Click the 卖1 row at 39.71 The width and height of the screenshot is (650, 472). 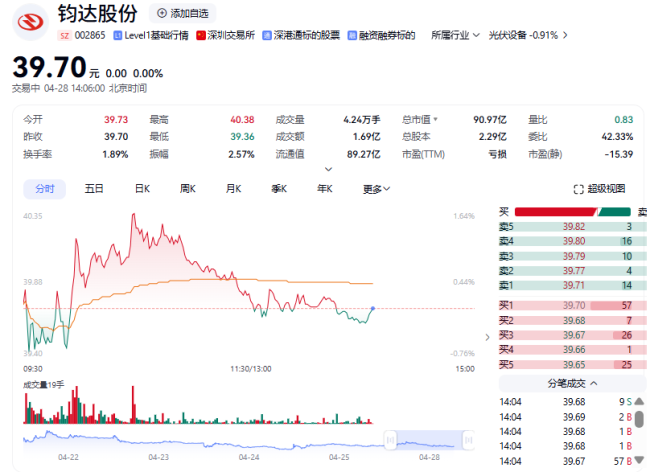pos(572,285)
